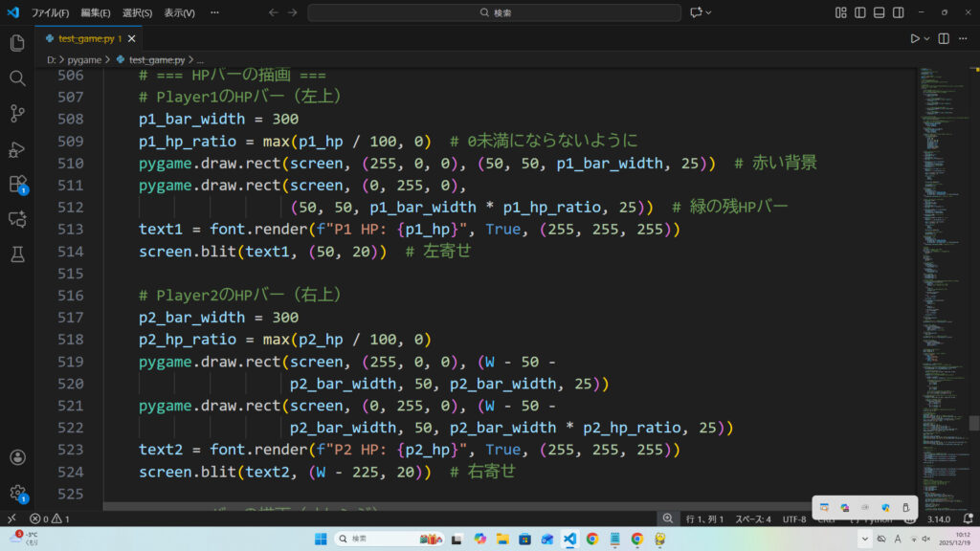The height and width of the screenshot is (551, 980).
Task: Open the Search view in activity bar
Action: click(17, 78)
